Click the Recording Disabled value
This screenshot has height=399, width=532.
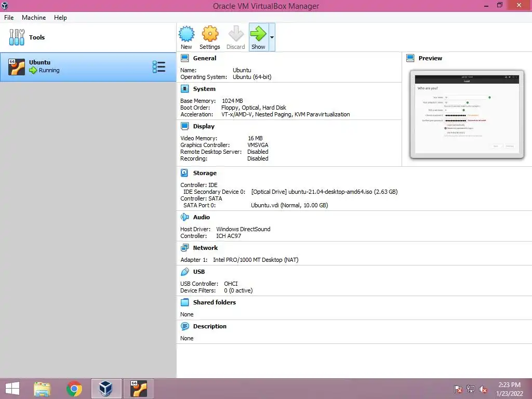(258, 158)
